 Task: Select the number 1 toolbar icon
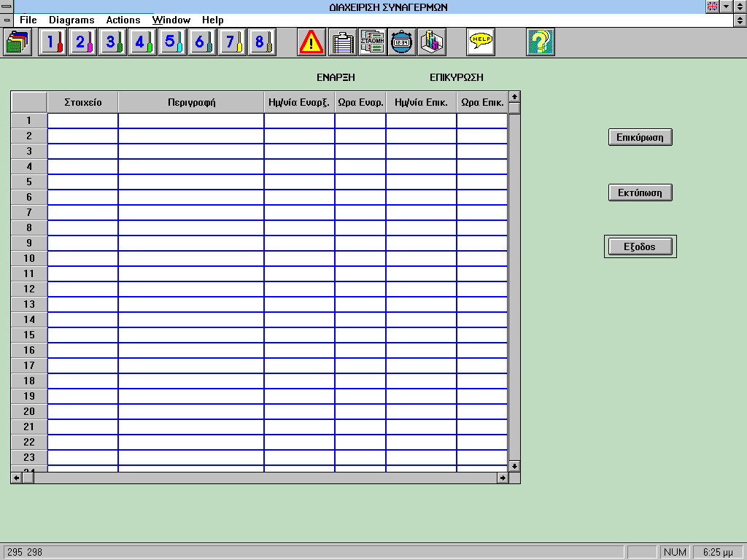(53, 42)
